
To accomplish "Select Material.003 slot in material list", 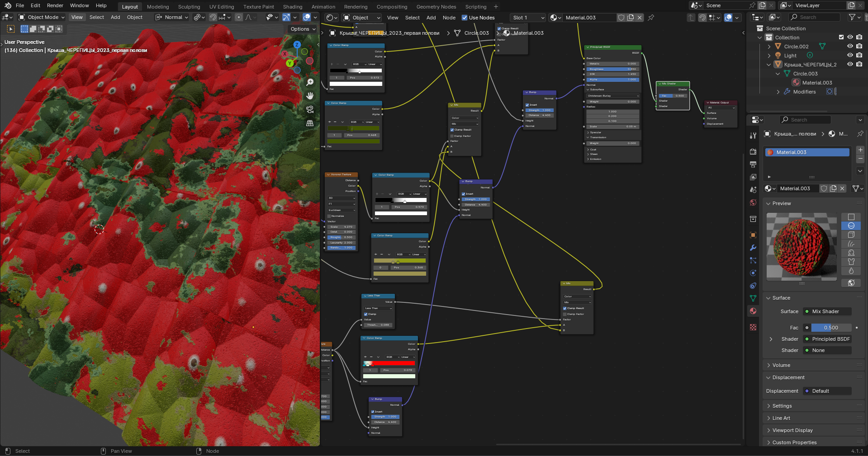I will [807, 152].
